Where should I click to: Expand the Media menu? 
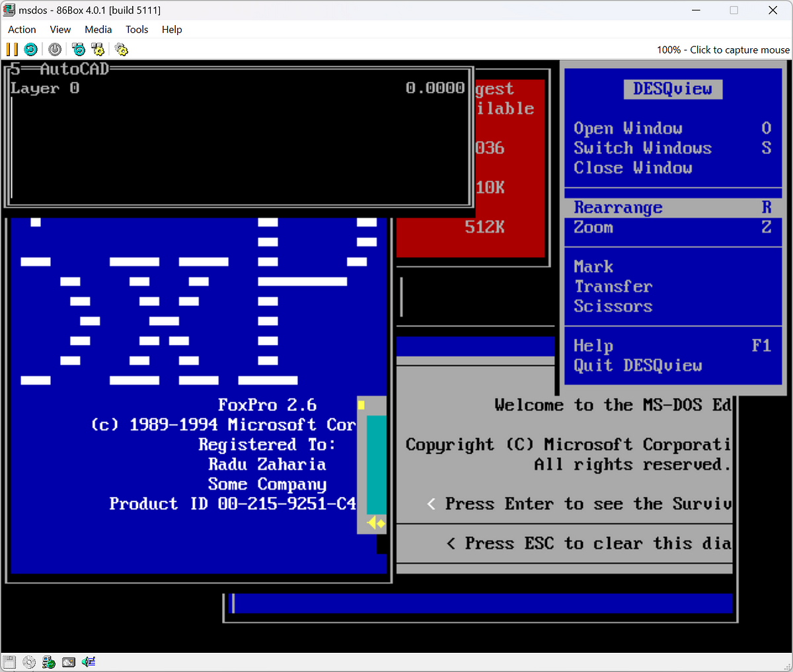tap(98, 30)
